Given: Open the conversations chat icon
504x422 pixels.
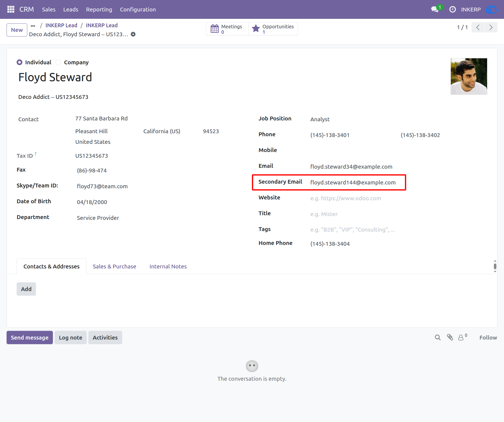Looking at the screenshot, I should [435, 9].
